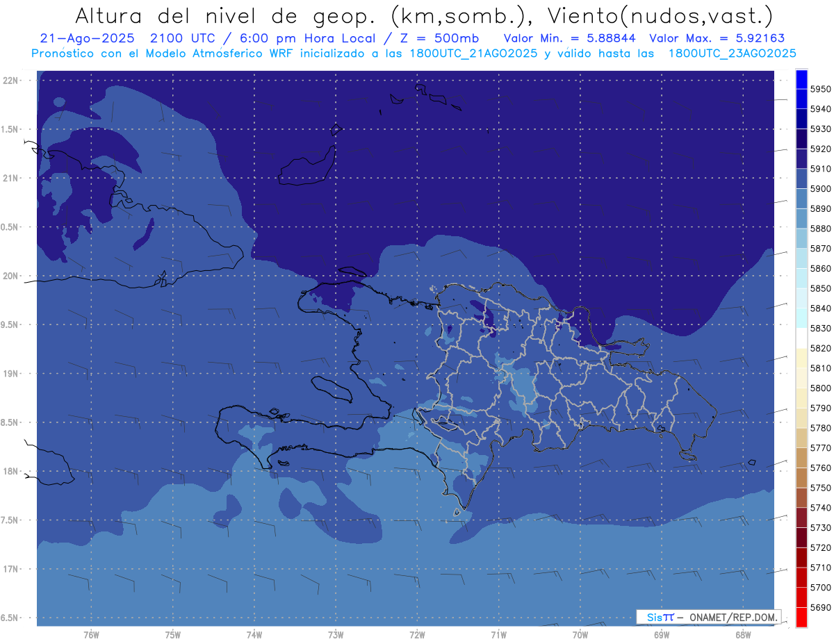Screen dimensions: 834x644
Task: Select the '5930' colorbar value
Action: click(x=821, y=129)
